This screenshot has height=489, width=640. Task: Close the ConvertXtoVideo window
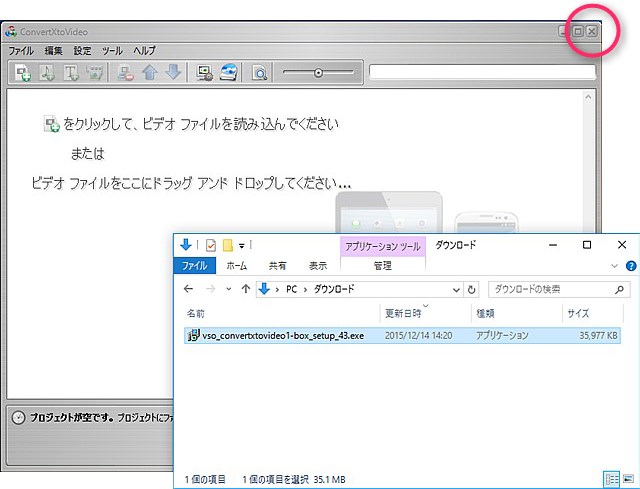click(591, 31)
